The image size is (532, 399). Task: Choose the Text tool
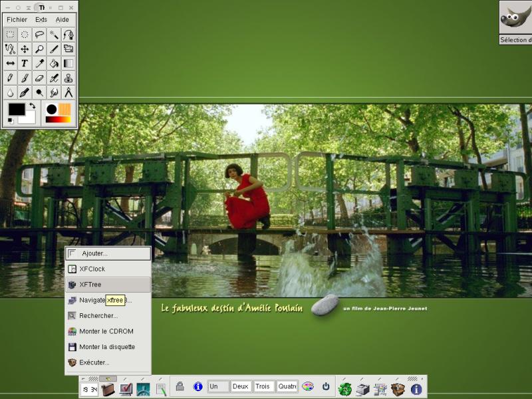(25, 63)
